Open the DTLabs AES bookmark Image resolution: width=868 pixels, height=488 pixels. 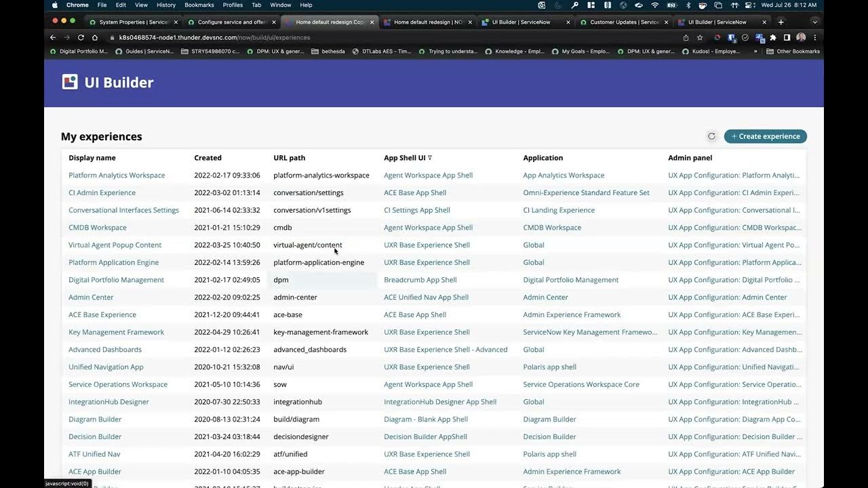click(x=381, y=51)
